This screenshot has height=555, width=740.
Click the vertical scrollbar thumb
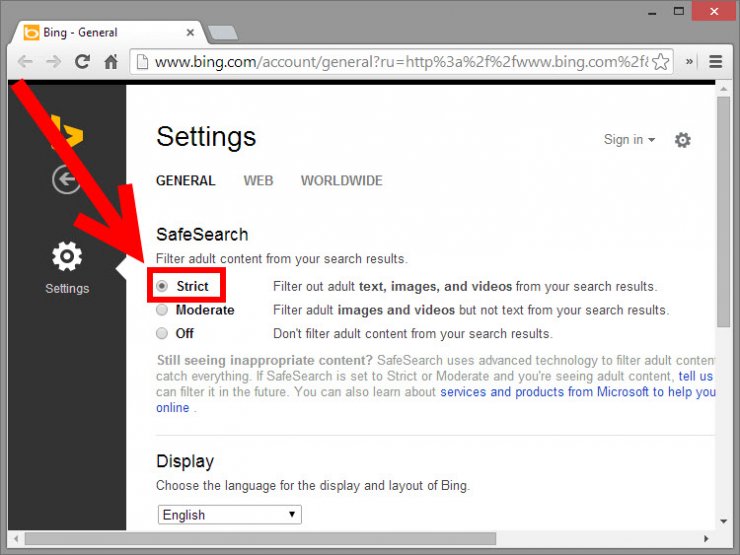(x=723, y=212)
